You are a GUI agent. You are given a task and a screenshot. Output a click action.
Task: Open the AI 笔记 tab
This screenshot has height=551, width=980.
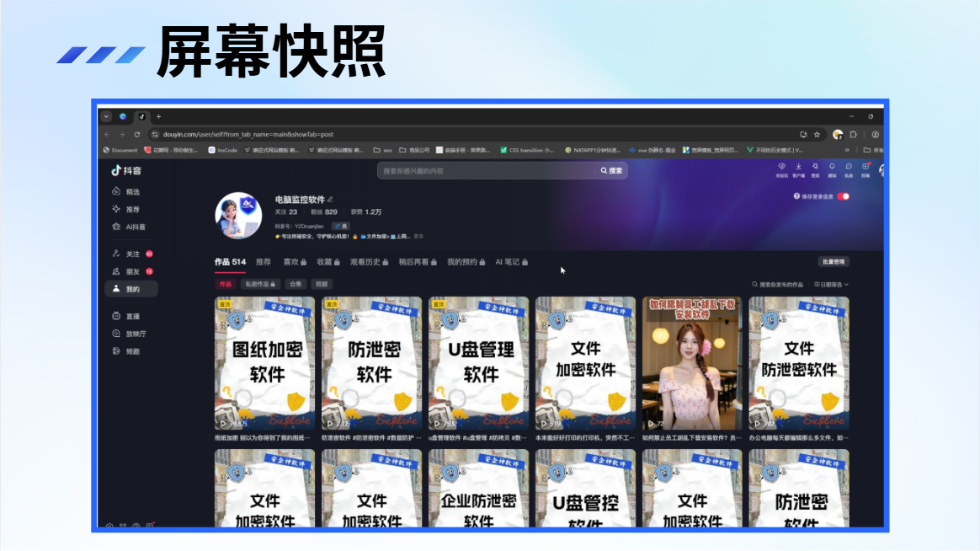pos(511,262)
